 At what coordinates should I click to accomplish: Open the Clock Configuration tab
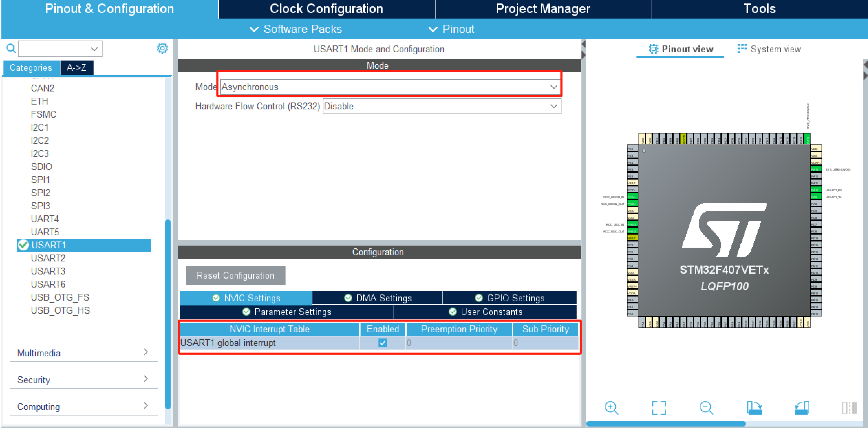[326, 9]
